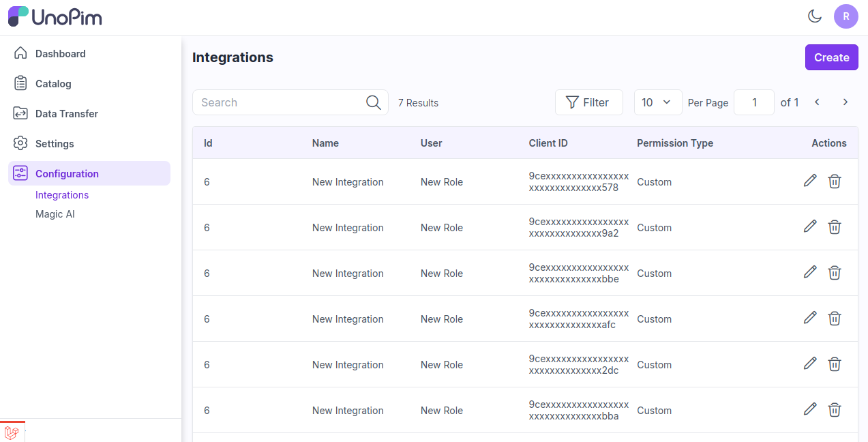The image size is (868, 442).
Task: Edit integration with Client ID ending bbe
Action: coord(810,272)
